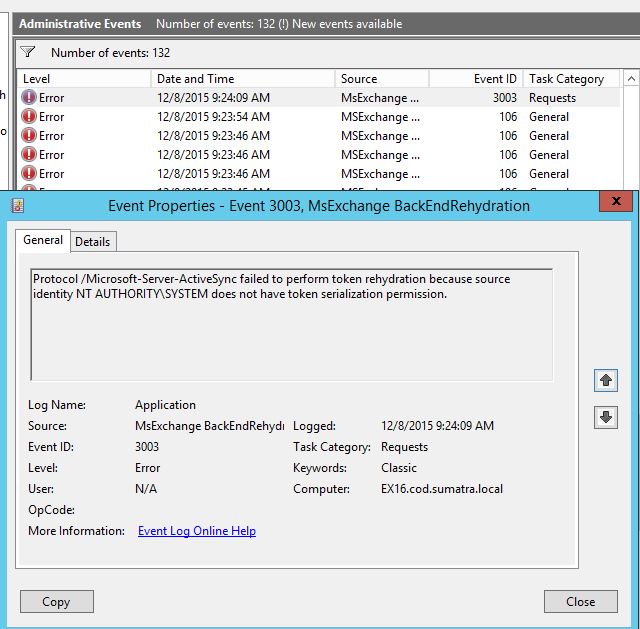640x629 pixels.
Task: Click the filter funnel icon
Action: 28,52
